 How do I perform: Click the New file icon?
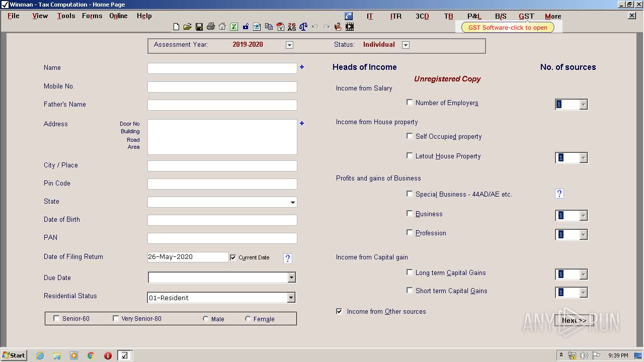(176, 27)
